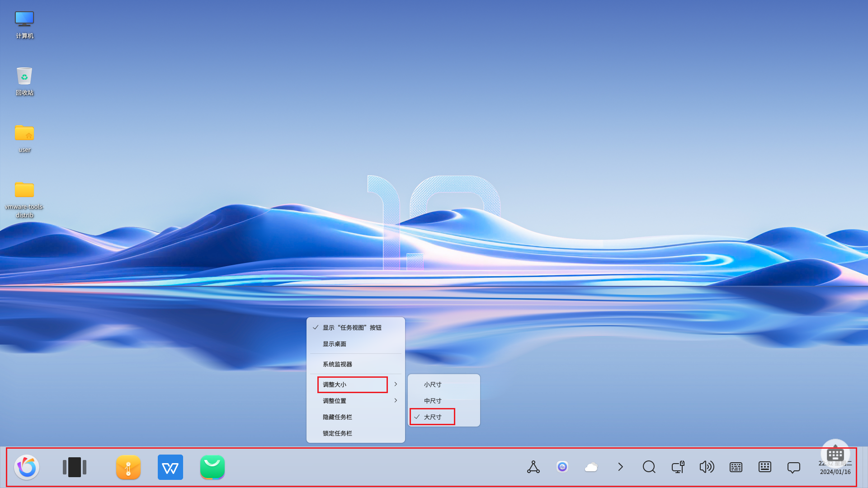Select the vmware-tools-distrib folder icon
The image size is (868, 488).
(x=24, y=199)
